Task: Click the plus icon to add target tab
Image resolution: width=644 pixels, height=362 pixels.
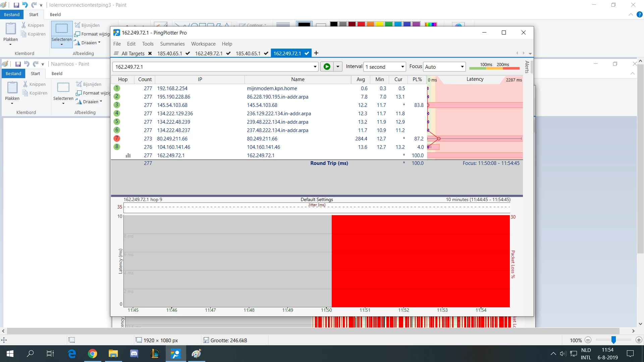Action: 316,53
